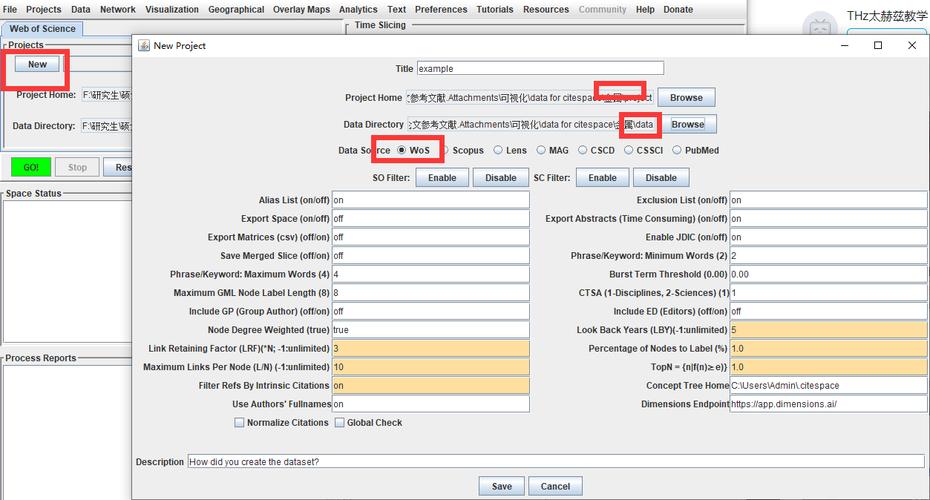Select the CSSCI radio button
Image resolution: width=930 pixels, height=500 pixels.
(x=629, y=150)
